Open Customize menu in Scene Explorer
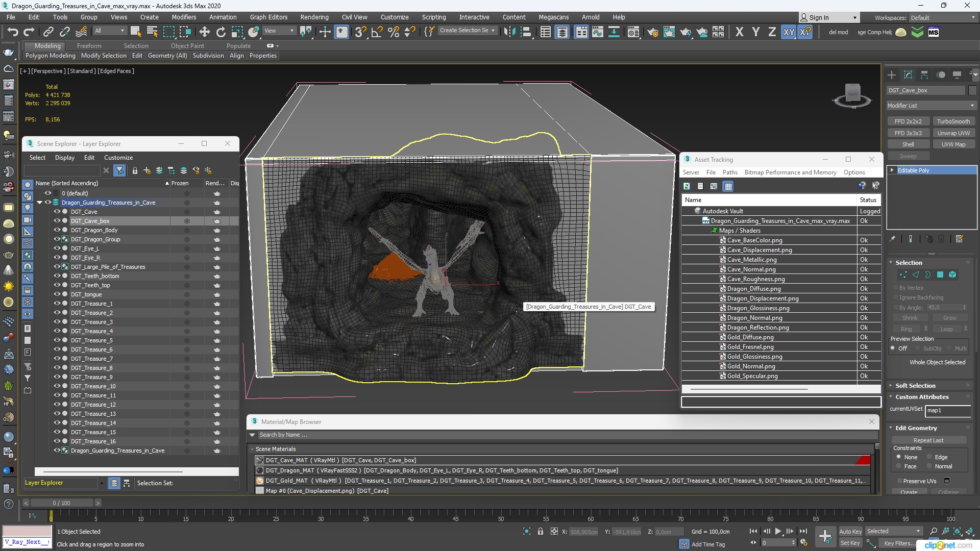Viewport: 980px width, 551px height. click(x=118, y=158)
